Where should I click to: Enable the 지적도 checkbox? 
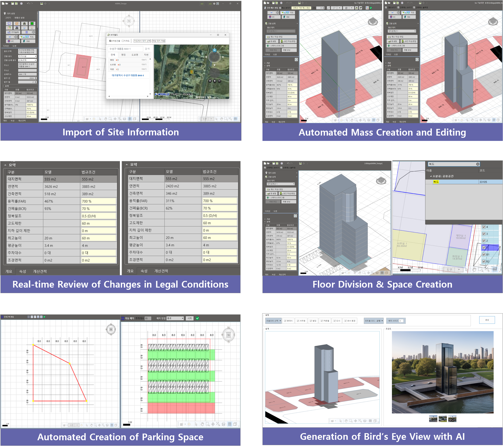123,41
